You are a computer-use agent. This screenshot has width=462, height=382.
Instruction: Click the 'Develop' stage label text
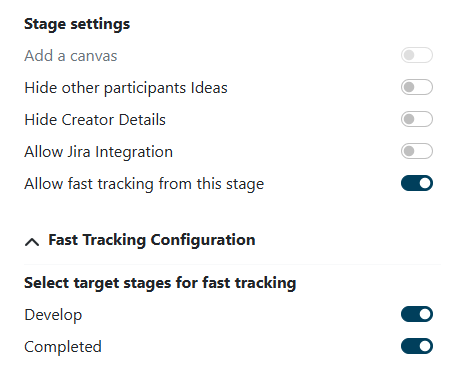coord(53,315)
